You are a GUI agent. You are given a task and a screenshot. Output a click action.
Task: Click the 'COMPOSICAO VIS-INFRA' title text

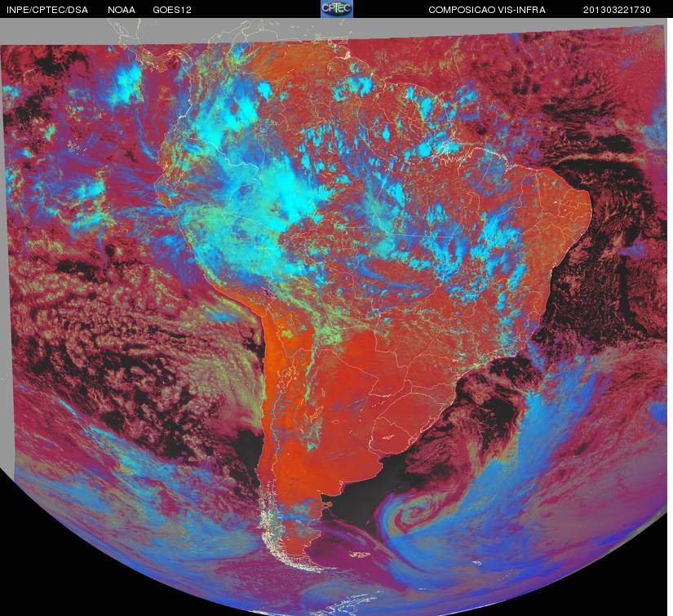[x=487, y=10]
